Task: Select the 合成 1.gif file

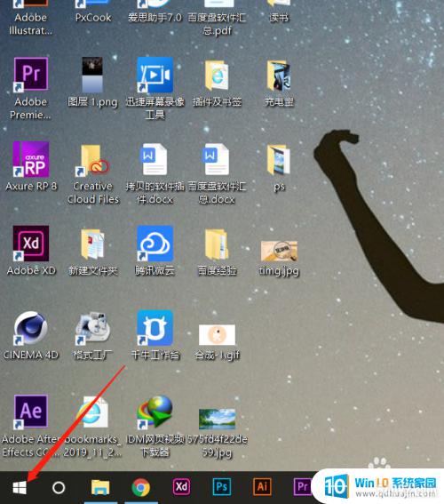Action: click(217, 342)
